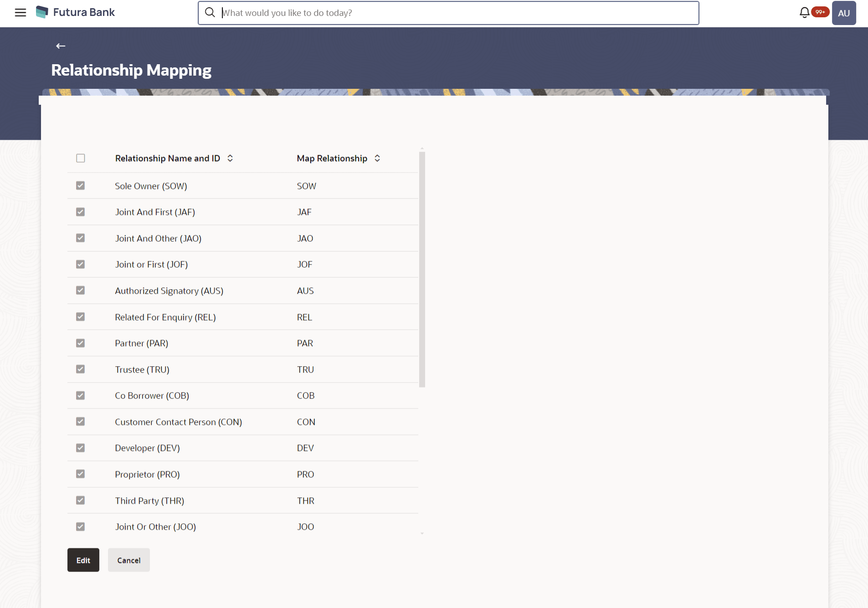The image size is (868, 608).
Task: Uncheck the Joint And First (JAF) checkbox
Action: click(81, 212)
